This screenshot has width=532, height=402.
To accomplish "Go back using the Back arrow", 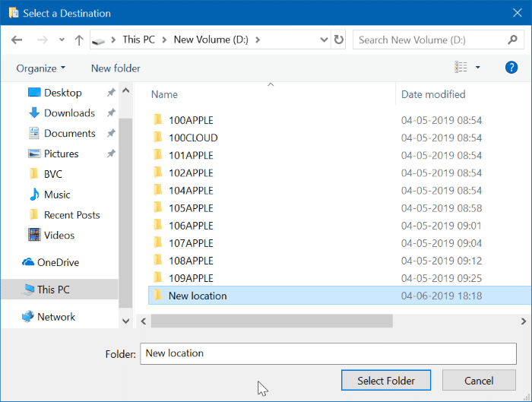I will click(x=17, y=40).
